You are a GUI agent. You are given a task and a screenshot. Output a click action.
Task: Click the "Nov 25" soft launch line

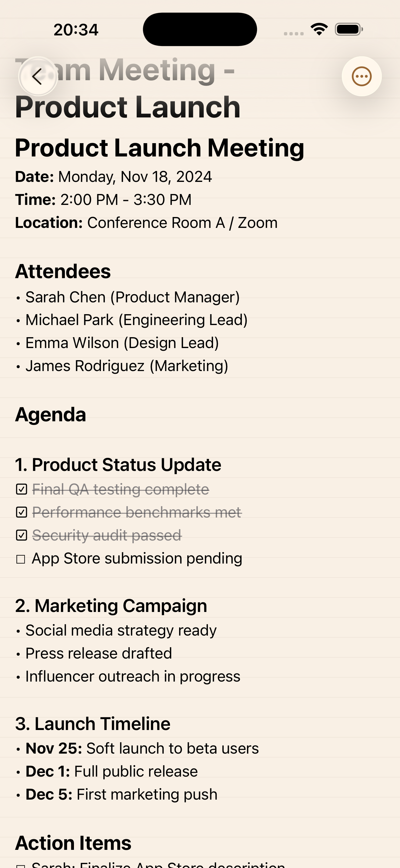(x=142, y=748)
